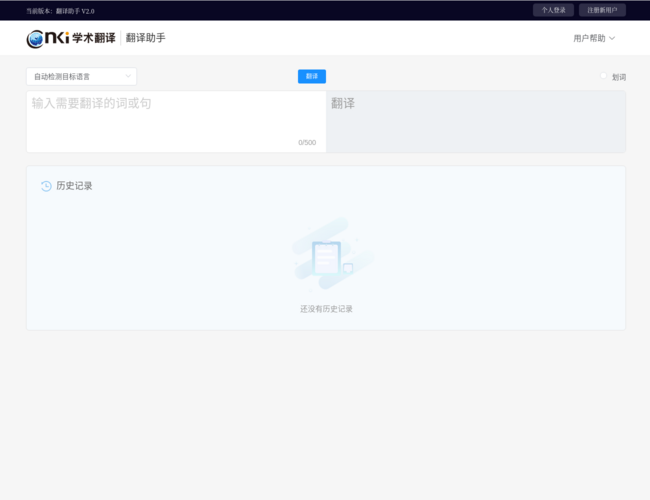Click the 个人登录 login button
Viewport: 650px width, 500px height.
click(x=553, y=10)
